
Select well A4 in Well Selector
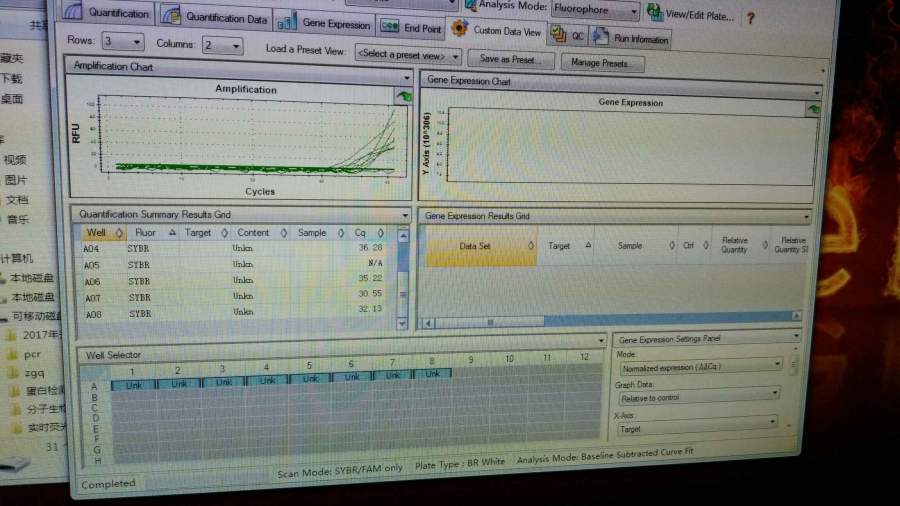pos(267,380)
